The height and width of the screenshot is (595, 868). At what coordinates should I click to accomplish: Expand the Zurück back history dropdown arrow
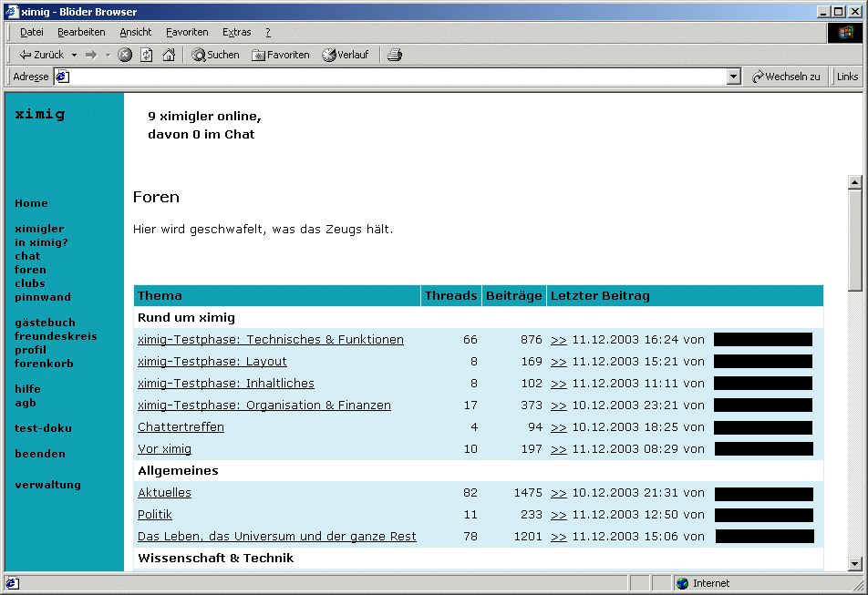74,55
